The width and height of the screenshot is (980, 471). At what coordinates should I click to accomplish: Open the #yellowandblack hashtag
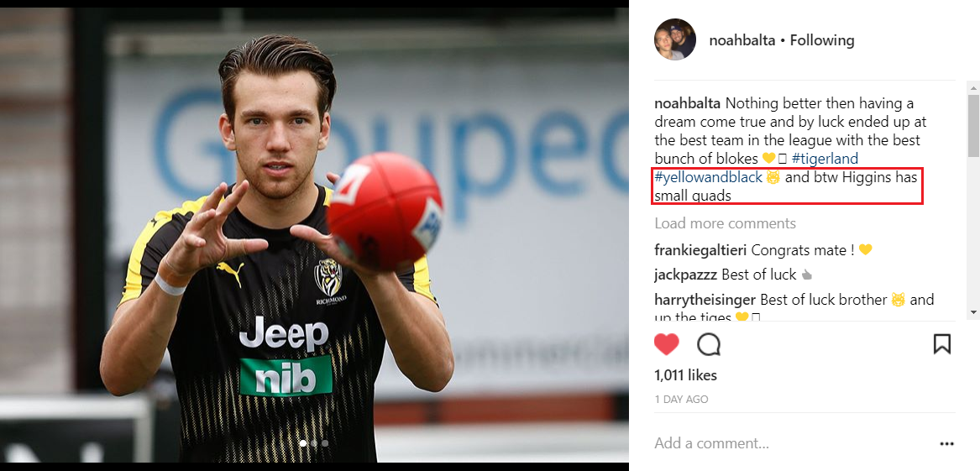click(x=709, y=177)
